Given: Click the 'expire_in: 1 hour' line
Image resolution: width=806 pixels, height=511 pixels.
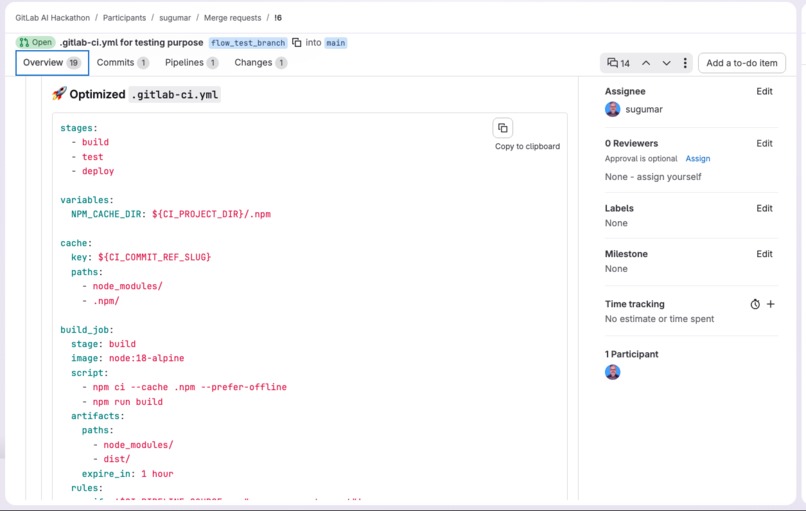Looking at the screenshot, I should (x=127, y=474).
